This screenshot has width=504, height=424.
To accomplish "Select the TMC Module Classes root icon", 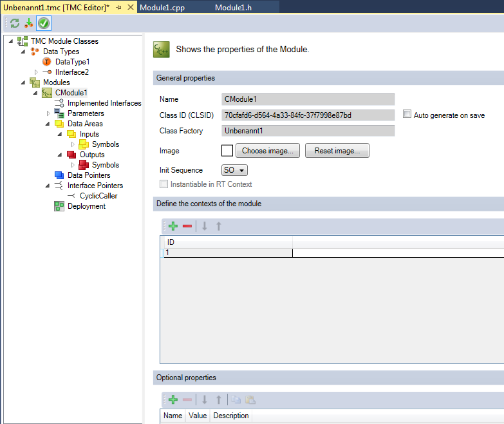I will 23,41.
